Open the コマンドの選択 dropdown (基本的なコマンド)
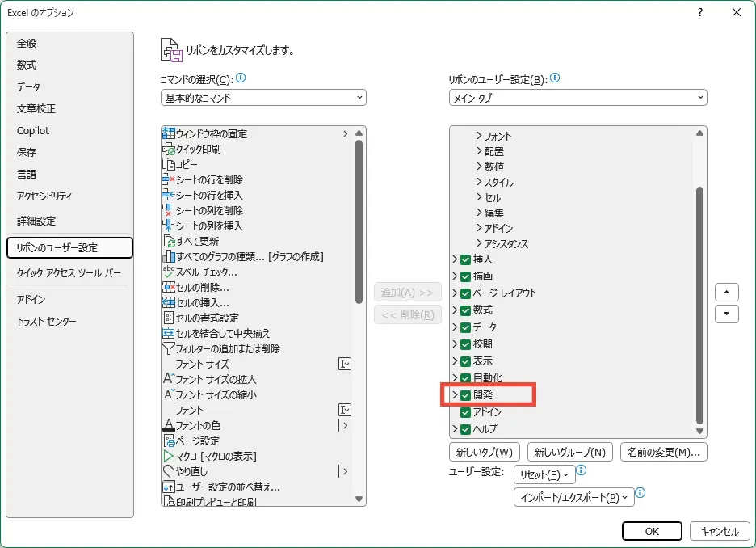The width and height of the screenshot is (756, 548). 263,98
